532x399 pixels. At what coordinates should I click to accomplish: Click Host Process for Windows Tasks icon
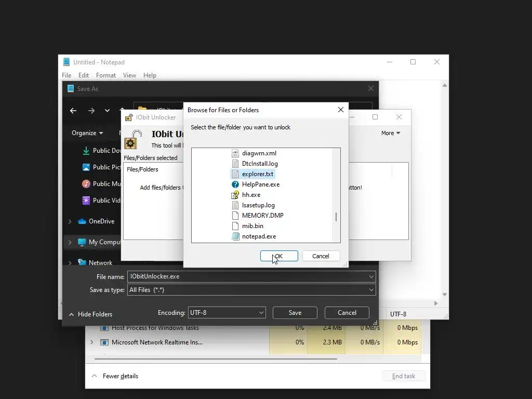point(104,328)
